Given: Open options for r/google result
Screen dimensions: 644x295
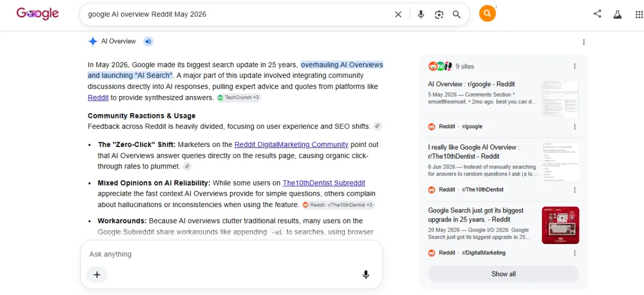Looking at the screenshot, I should [x=575, y=127].
